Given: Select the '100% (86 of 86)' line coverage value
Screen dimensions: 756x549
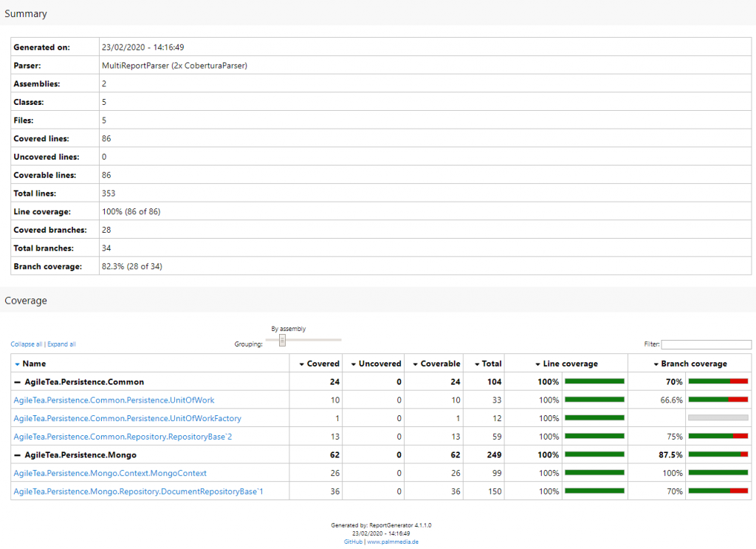Looking at the screenshot, I should coord(131,211).
